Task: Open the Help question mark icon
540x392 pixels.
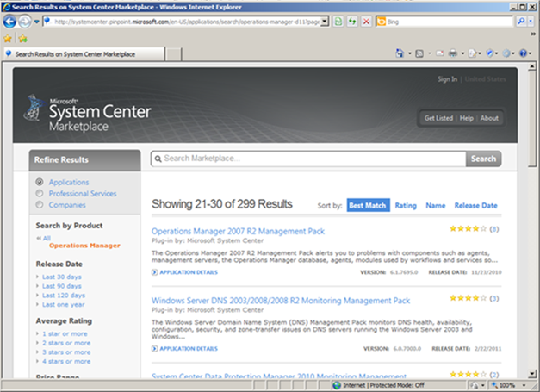Action: coord(523,53)
